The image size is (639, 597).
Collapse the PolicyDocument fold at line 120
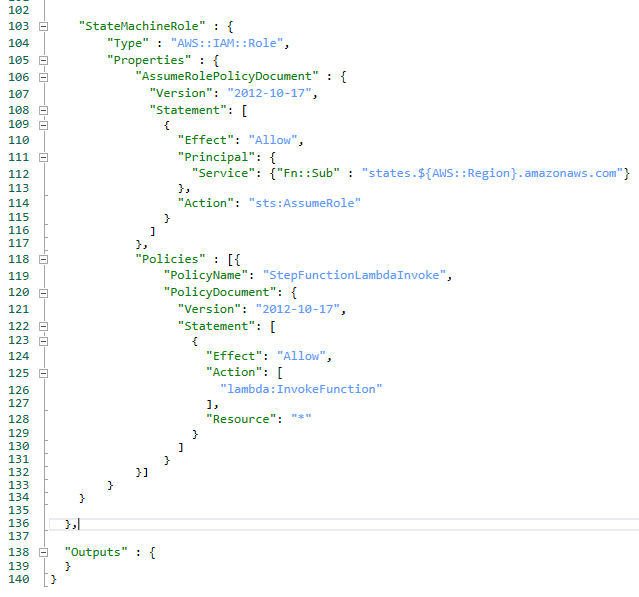[44, 293]
